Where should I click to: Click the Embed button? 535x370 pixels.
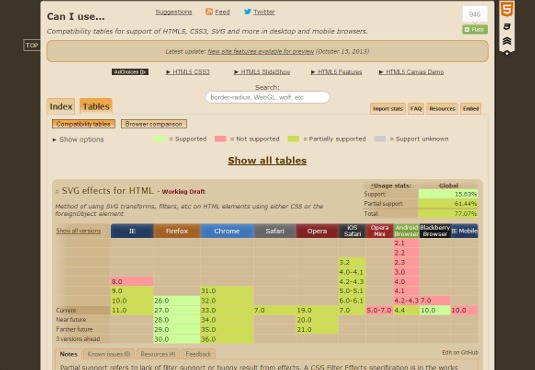pos(471,109)
